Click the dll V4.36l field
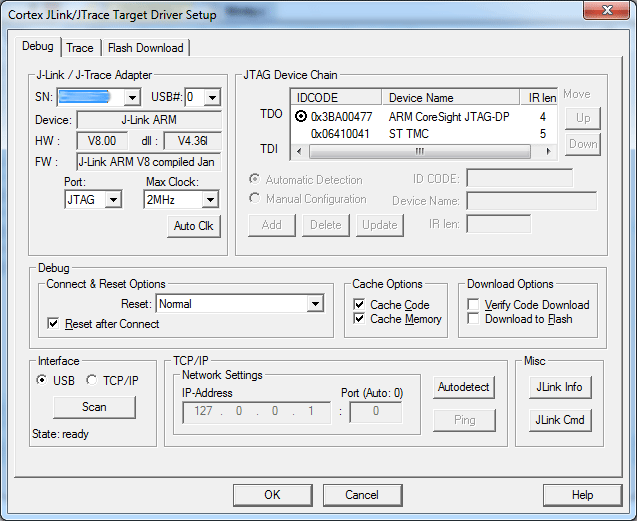The width and height of the screenshot is (637, 521). tap(193, 141)
